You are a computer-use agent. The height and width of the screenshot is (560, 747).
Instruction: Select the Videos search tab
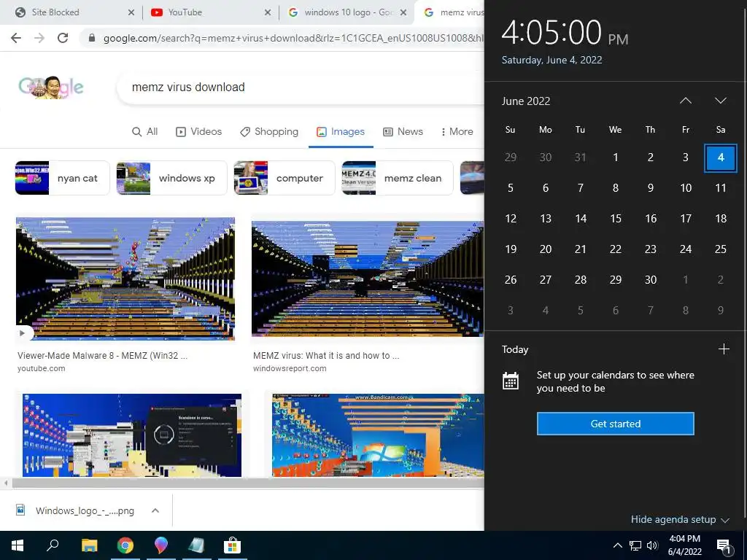pyautogui.click(x=198, y=132)
